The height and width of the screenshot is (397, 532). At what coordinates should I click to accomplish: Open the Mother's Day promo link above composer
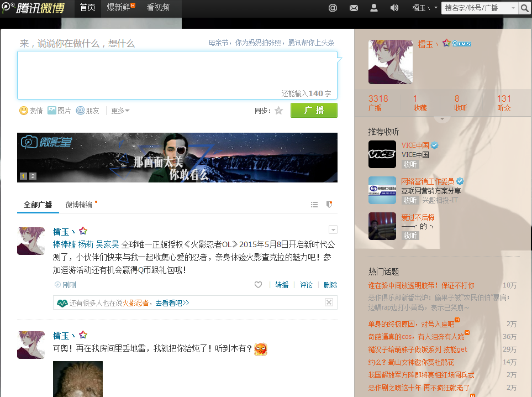click(x=271, y=43)
